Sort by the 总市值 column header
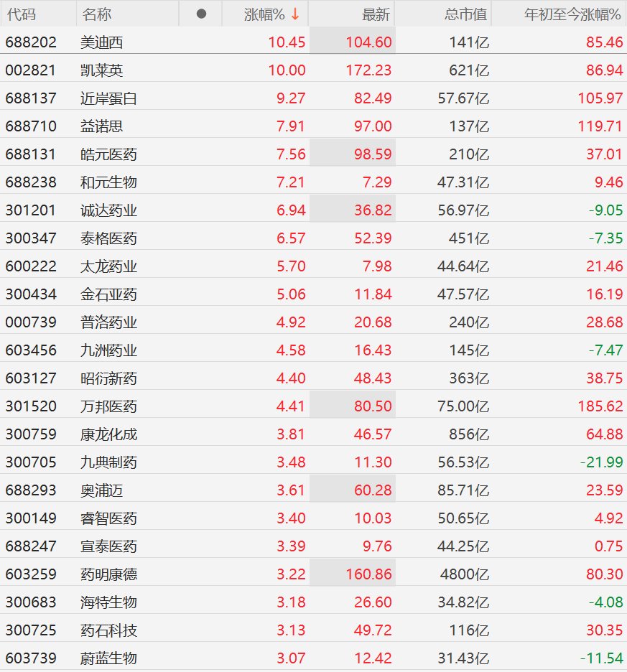The image size is (627, 672). point(465,14)
